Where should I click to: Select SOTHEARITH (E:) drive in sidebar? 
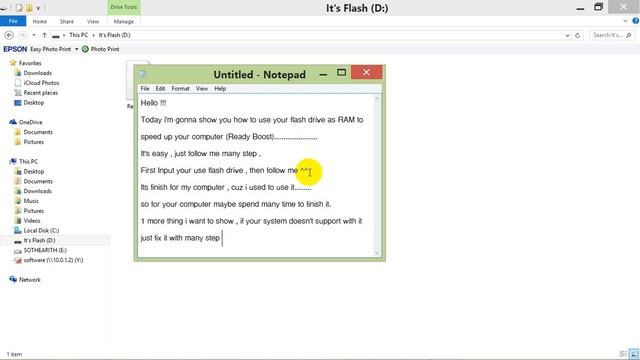coord(45,250)
